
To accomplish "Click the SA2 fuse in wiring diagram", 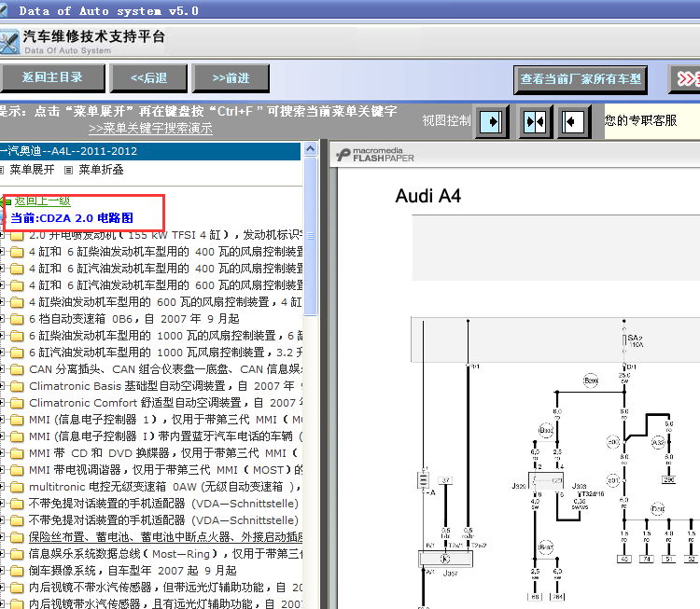I will coord(624,340).
